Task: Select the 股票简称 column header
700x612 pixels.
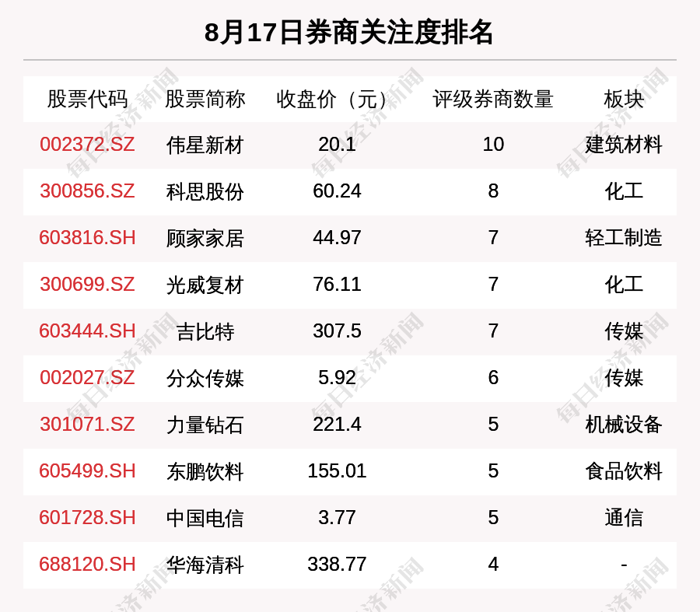Action: tap(205, 99)
